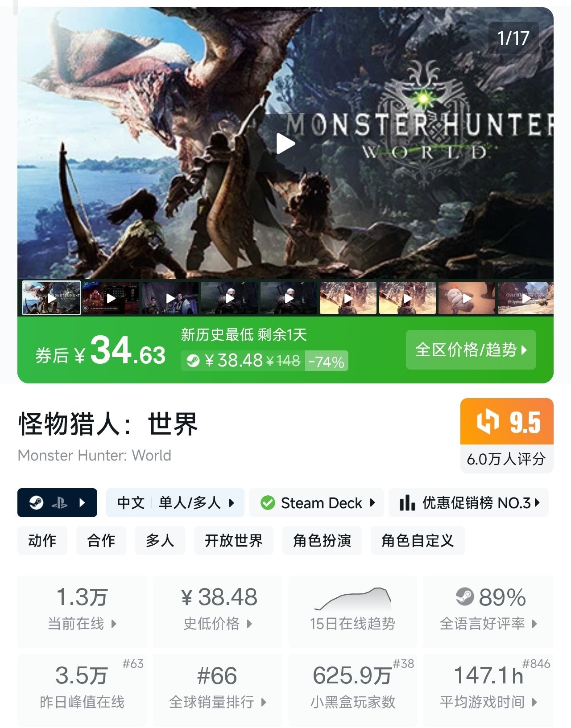The image size is (571, 728).
Task: Open the Xiaoheihe 9.5 score badge
Action: pos(507,421)
